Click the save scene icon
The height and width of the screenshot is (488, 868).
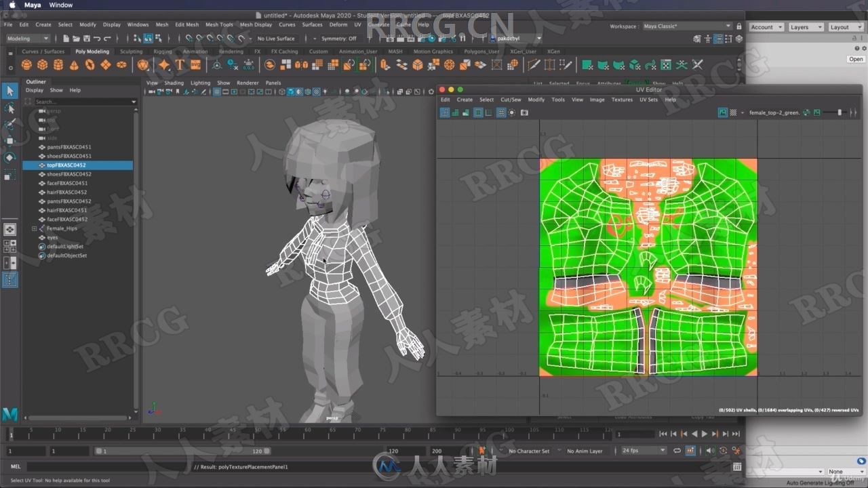point(87,39)
